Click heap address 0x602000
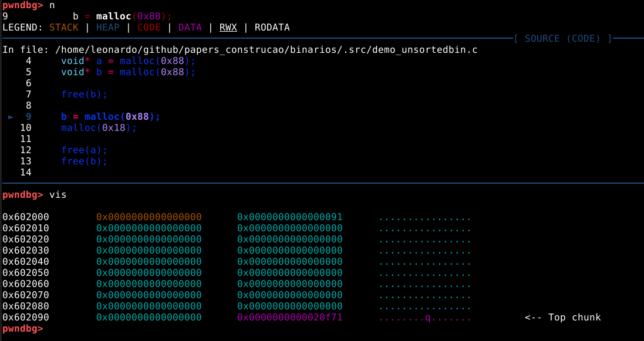The image size is (644, 341). pos(26,217)
